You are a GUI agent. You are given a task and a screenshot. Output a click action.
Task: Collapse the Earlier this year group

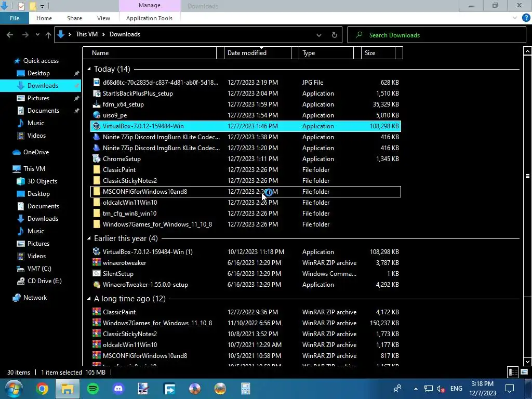click(x=89, y=238)
